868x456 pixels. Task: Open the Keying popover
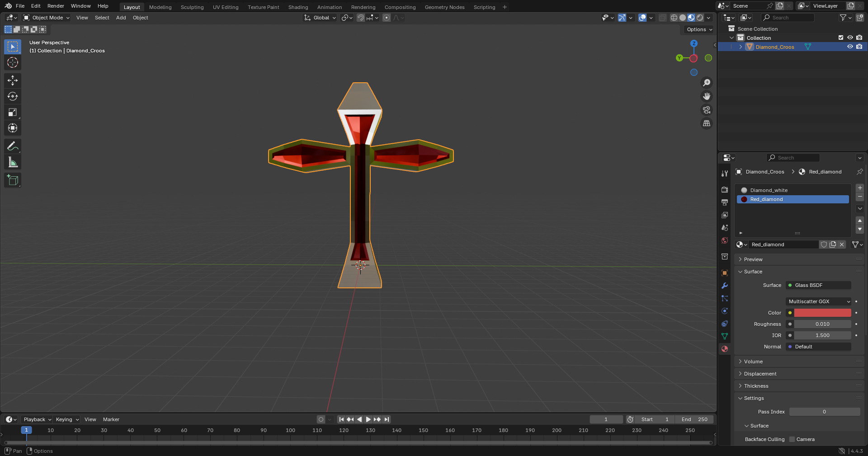pyautogui.click(x=67, y=419)
